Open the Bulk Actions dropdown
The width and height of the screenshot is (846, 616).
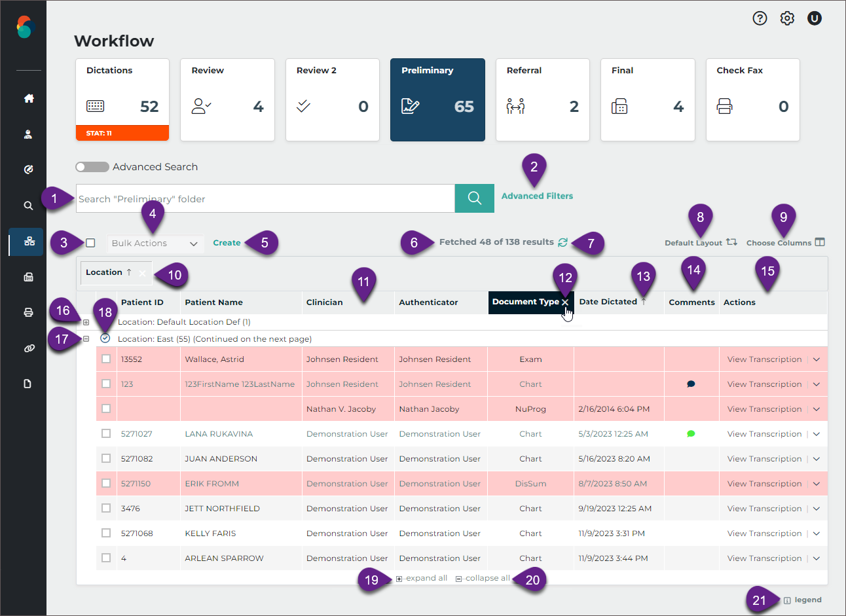pyautogui.click(x=155, y=244)
